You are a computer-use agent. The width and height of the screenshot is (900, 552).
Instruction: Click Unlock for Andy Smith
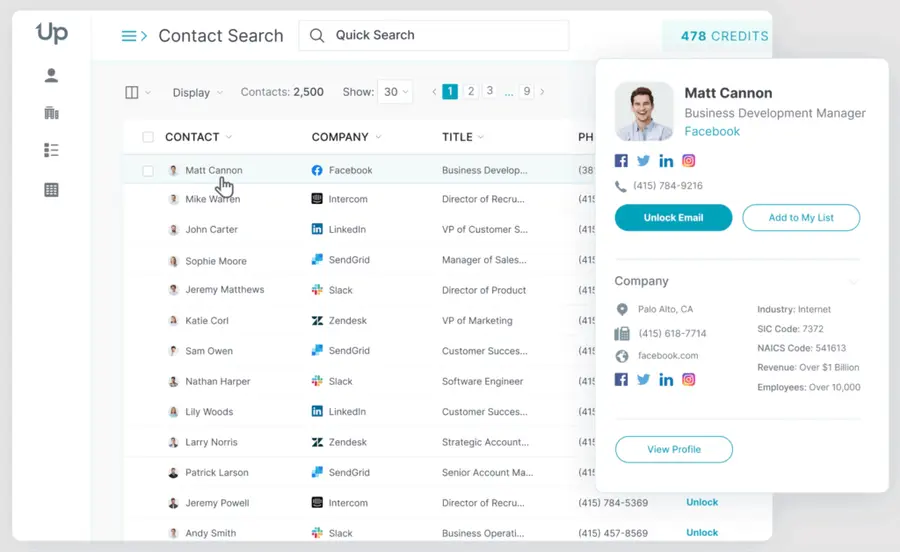(x=702, y=532)
